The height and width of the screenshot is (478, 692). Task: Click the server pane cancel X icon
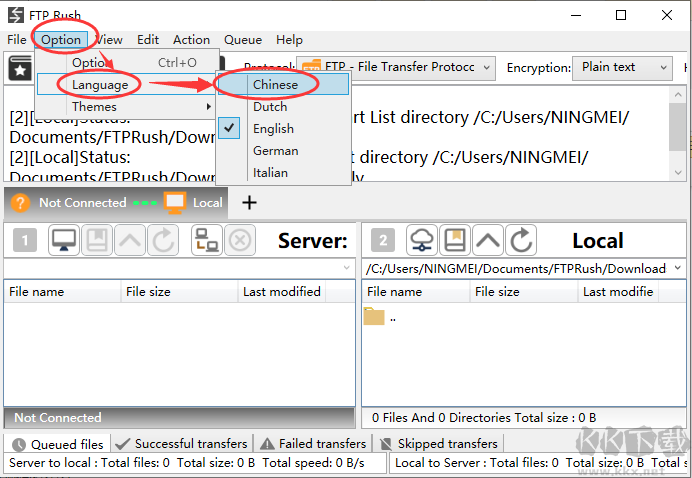(x=240, y=241)
